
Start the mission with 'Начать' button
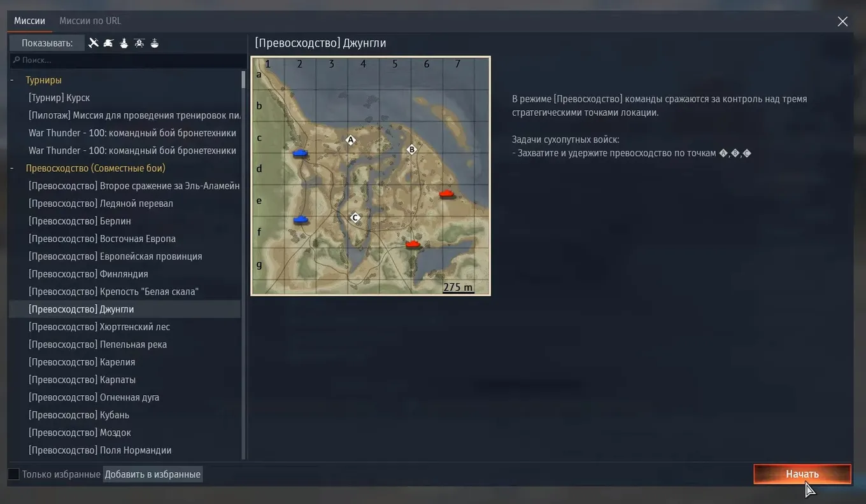coord(802,474)
